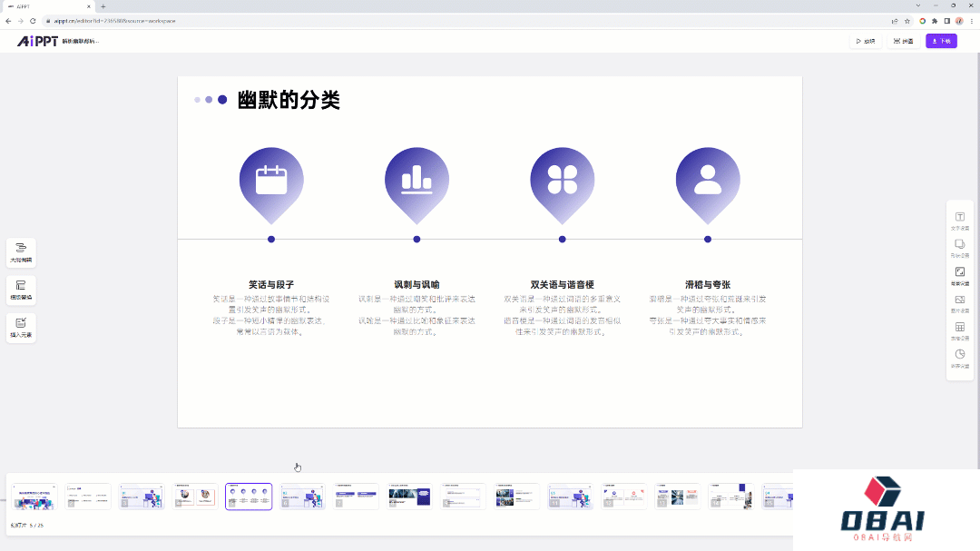Open the 文字设置 text settings panel
980x551 pixels.
tap(960, 218)
